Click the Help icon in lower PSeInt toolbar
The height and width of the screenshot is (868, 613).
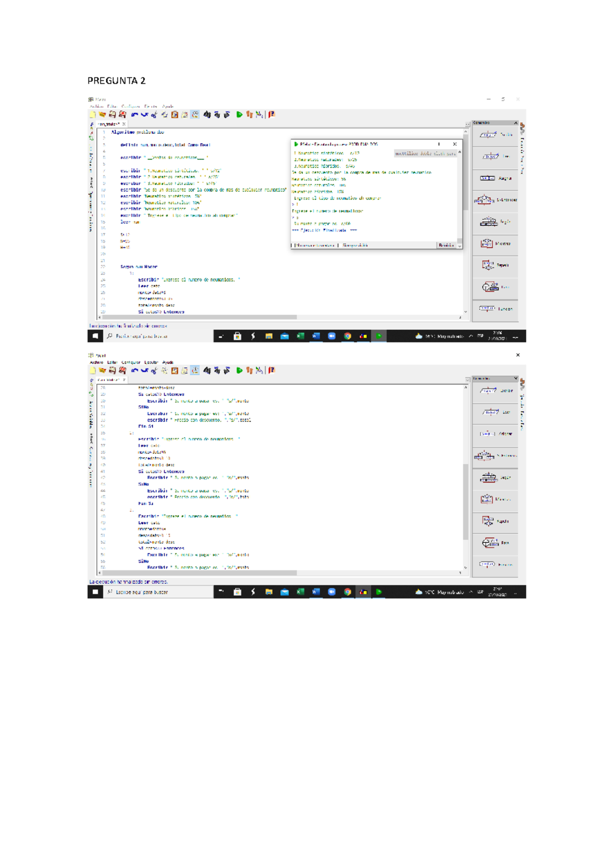pos(272,370)
